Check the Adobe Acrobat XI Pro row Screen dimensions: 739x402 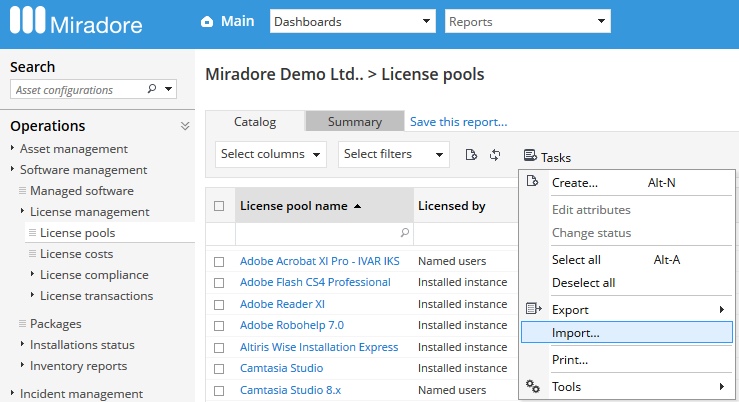coord(219,262)
